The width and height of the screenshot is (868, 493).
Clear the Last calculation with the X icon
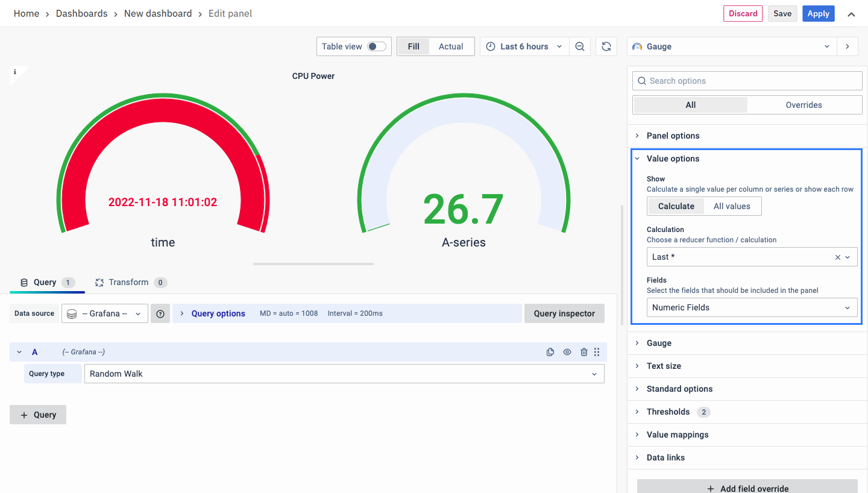point(837,257)
